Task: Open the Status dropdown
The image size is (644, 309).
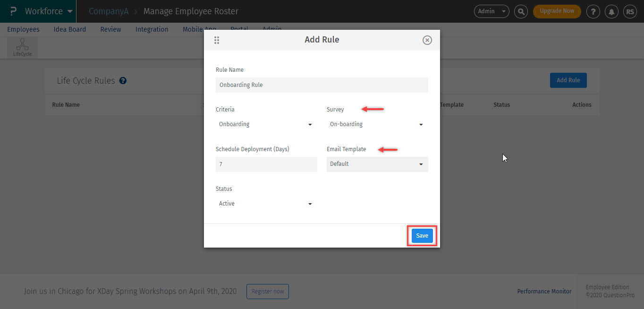Action: 266,204
